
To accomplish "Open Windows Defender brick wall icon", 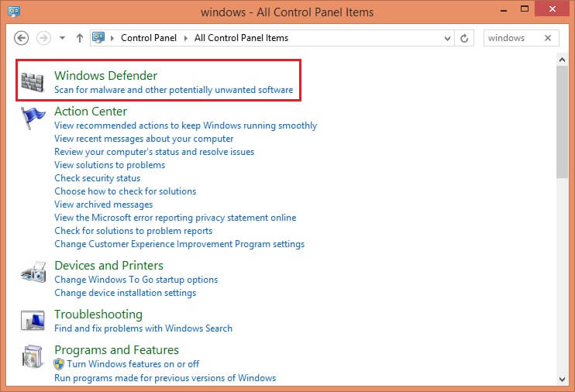I will 33,82.
